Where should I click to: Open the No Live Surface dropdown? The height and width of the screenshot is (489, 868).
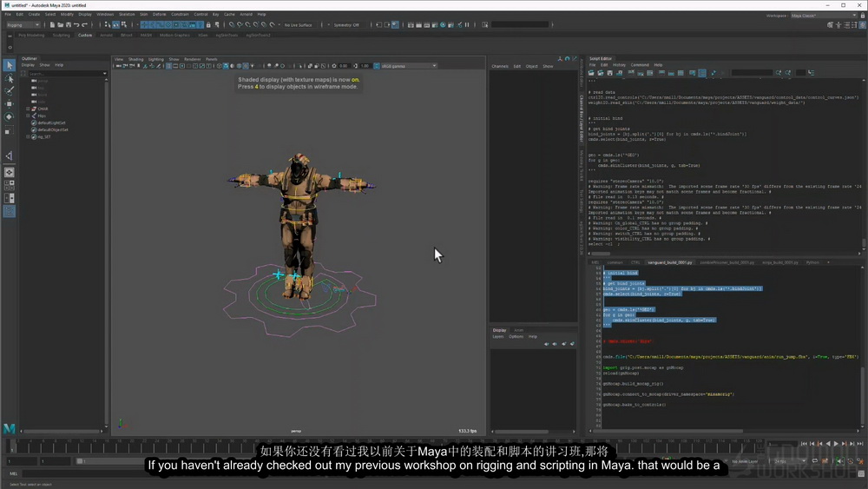(298, 25)
